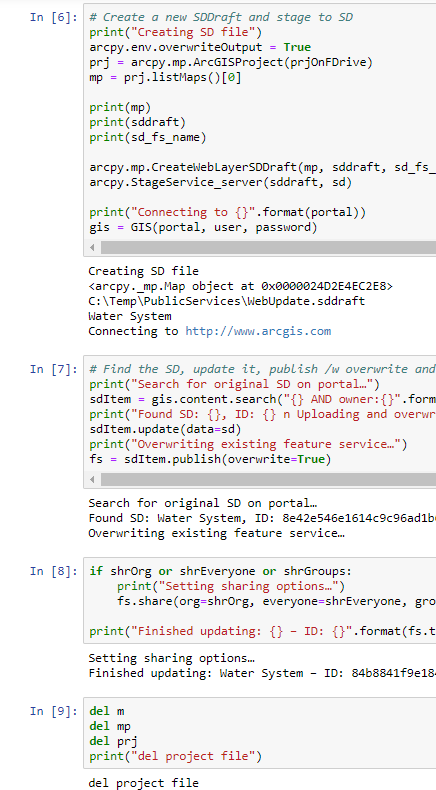
Task: Click output text 'Creating SD file'
Action: (x=144, y=271)
